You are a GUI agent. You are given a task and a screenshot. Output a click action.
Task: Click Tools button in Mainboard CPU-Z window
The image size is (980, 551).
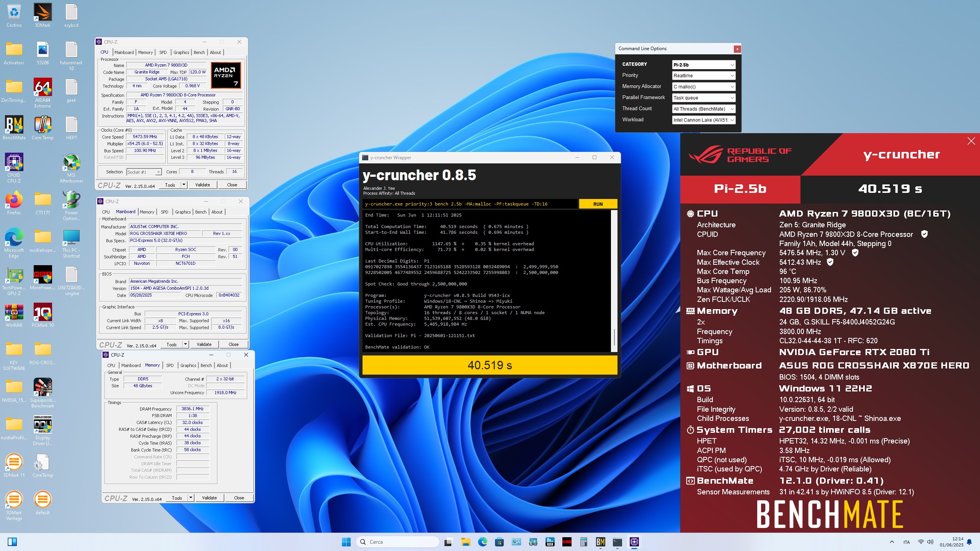[x=171, y=344]
